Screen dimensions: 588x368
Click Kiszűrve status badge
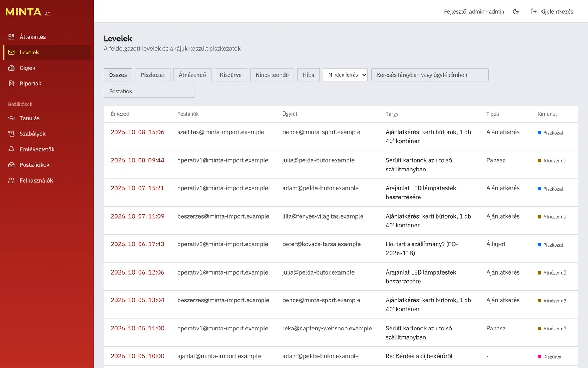click(x=549, y=357)
